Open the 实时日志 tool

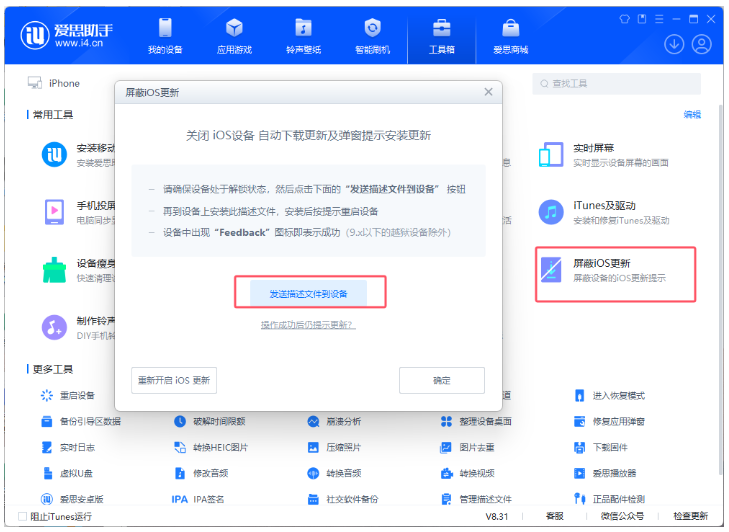click(x=68, y=447)
